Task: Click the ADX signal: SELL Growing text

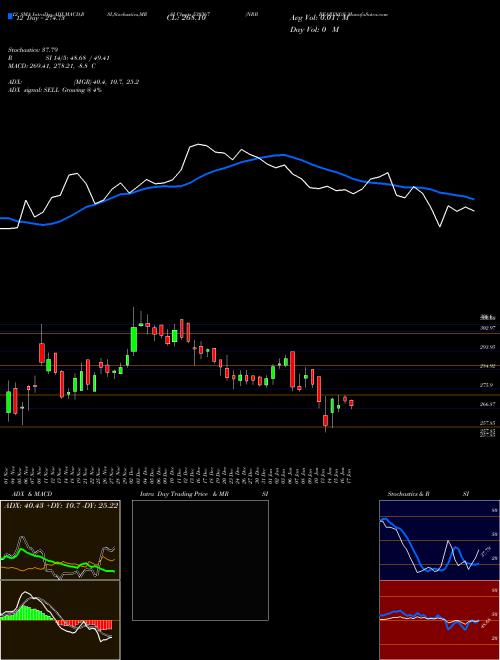Action: pos(55,90)
